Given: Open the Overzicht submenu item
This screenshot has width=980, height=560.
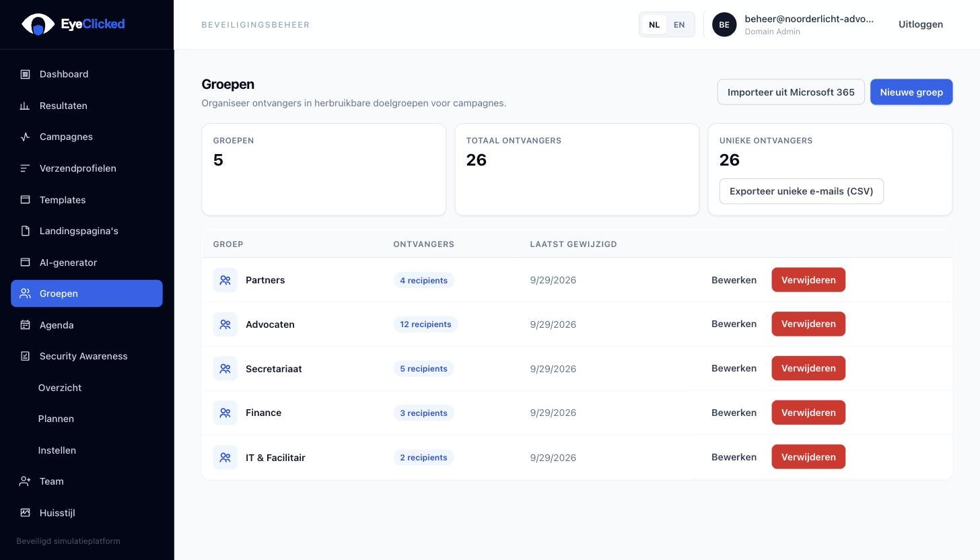Looking at the screenshot, I should 60,388.
